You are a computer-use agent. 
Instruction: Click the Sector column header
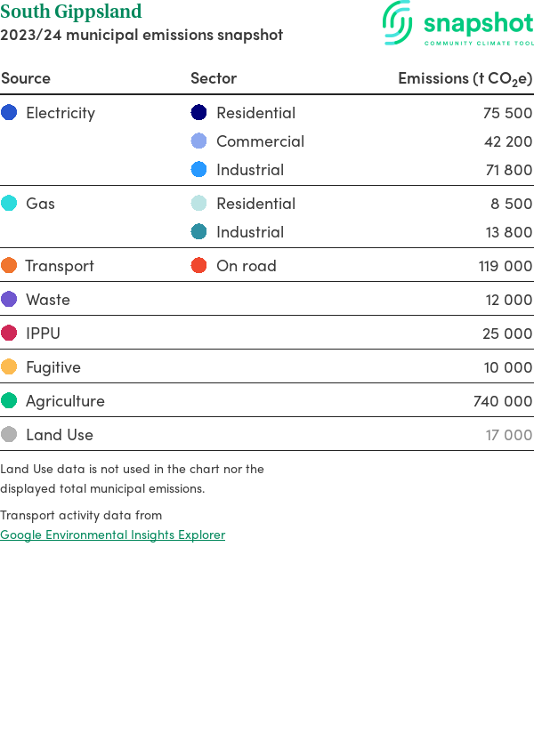[x=214, y=78]
